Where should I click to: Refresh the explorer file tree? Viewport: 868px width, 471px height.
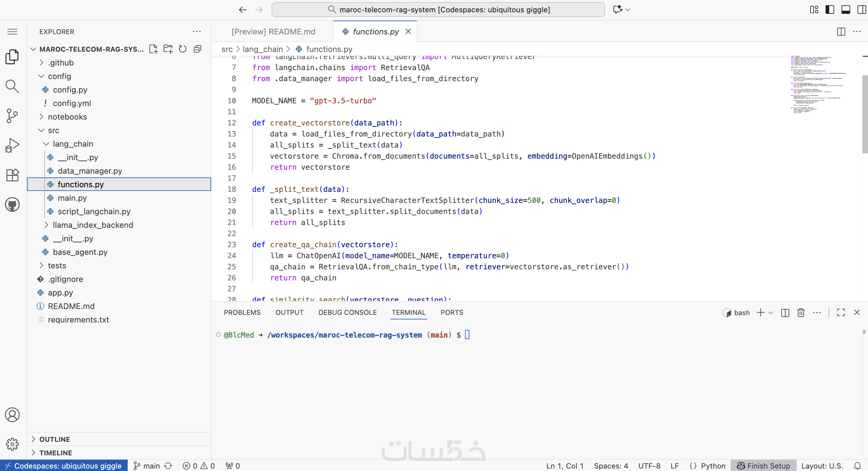pos(183,49)
